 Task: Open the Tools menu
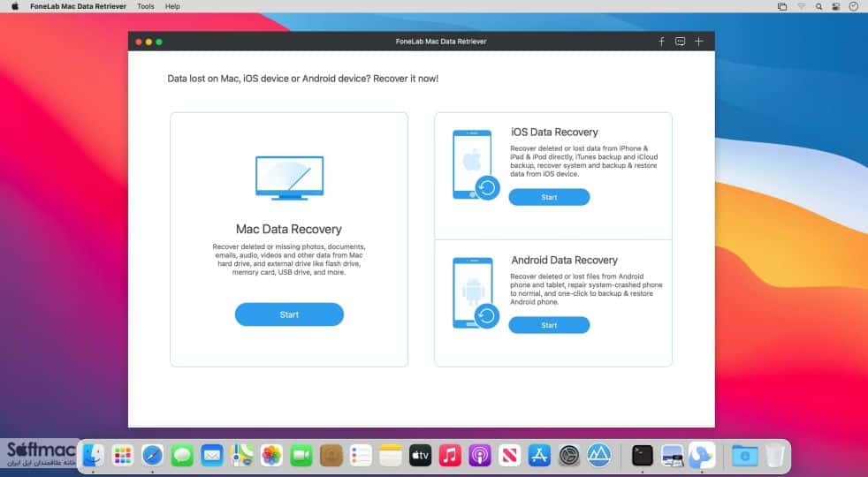(146, 7)
